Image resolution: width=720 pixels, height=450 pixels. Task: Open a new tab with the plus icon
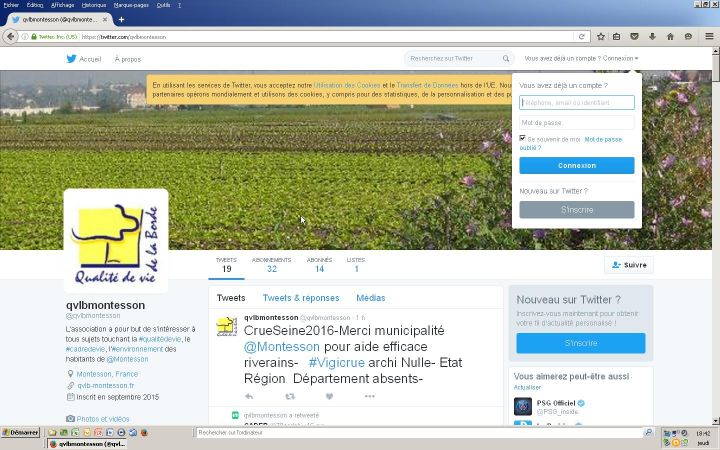pyautogui.click(x=121, y=19)
